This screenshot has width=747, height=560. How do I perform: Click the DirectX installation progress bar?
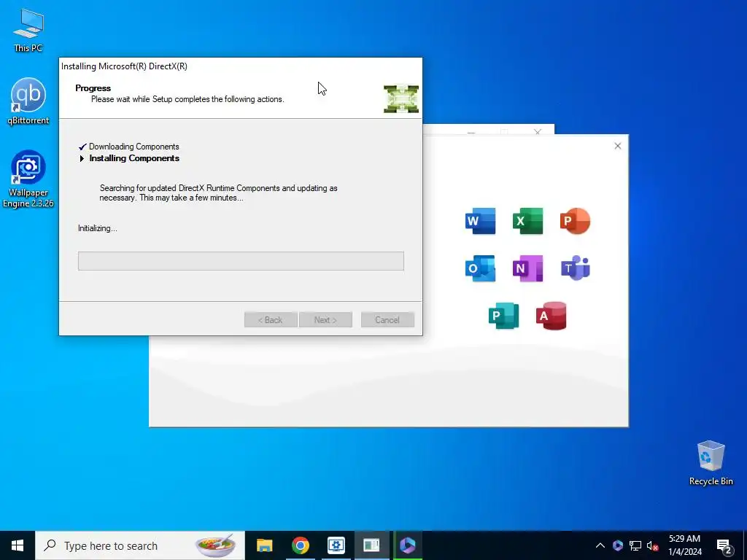tap(241, 261)
